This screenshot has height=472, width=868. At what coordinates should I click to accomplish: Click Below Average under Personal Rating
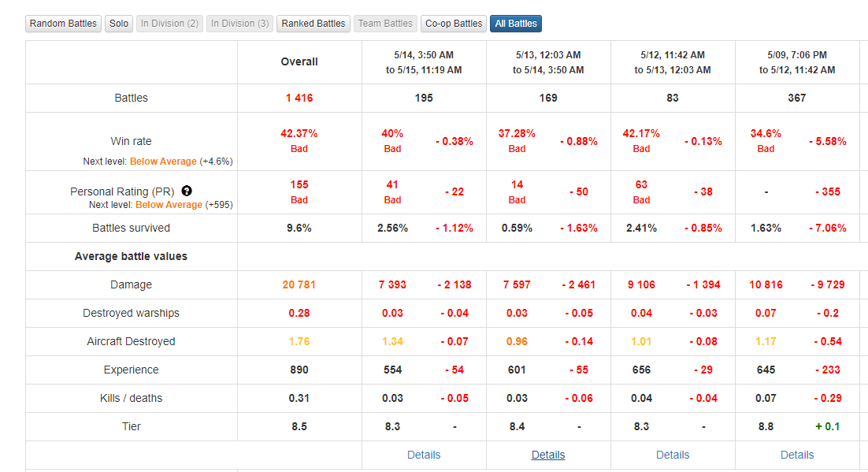point(169,205)
